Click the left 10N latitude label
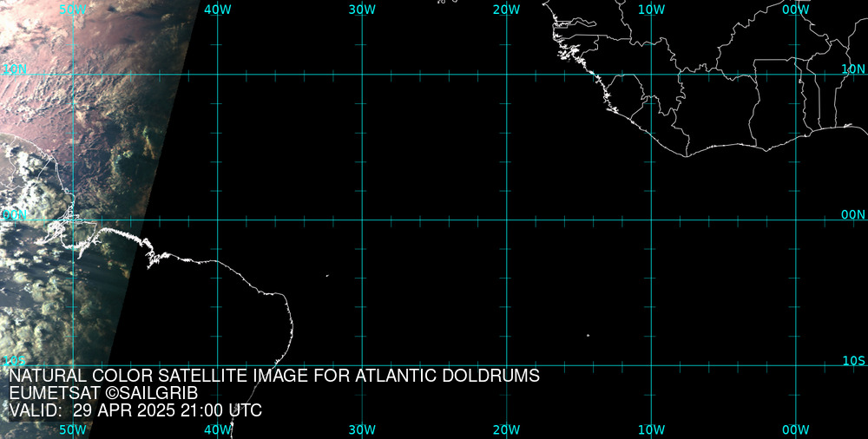Viewport: 868px width, 439px height. [15, 69]
